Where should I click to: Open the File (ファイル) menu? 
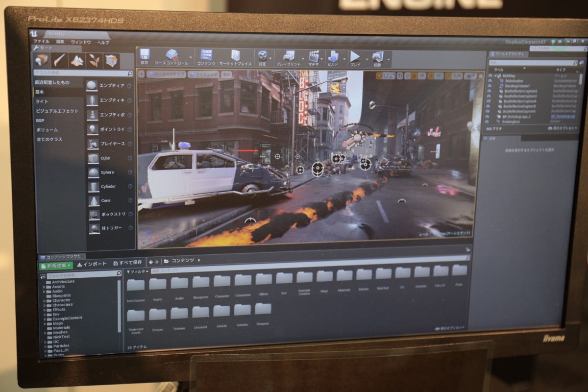[x=41, y=42]
